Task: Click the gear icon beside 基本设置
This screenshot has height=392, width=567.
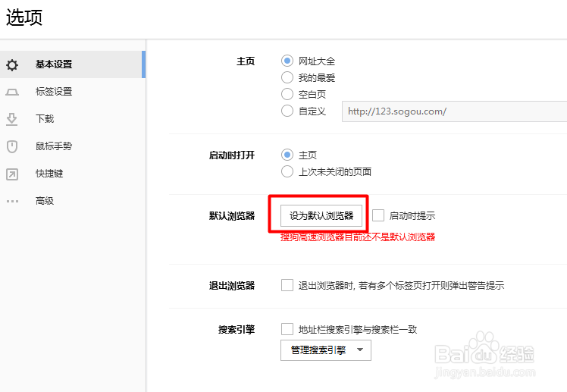Action: pyautogui.click(x=12, y=65)
